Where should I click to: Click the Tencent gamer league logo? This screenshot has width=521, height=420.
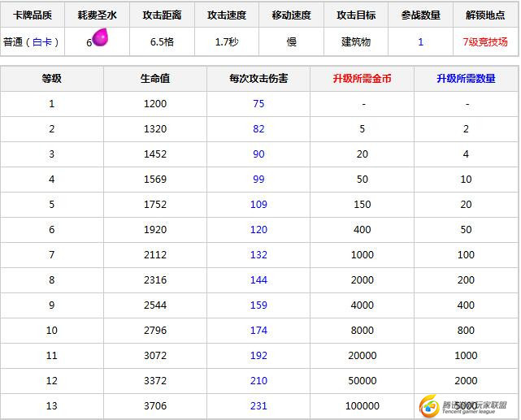pyautogui.click(x=465, y=405)
